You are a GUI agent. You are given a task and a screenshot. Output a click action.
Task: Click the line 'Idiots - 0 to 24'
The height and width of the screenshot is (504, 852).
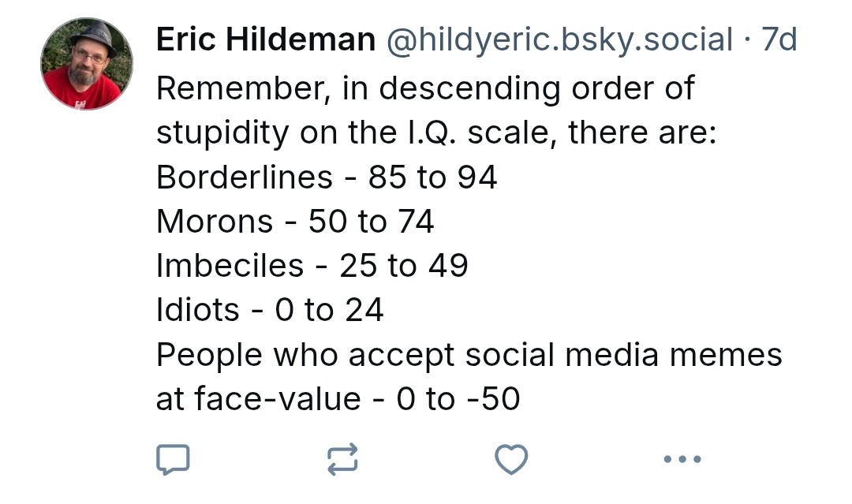[x=270, y=310]
